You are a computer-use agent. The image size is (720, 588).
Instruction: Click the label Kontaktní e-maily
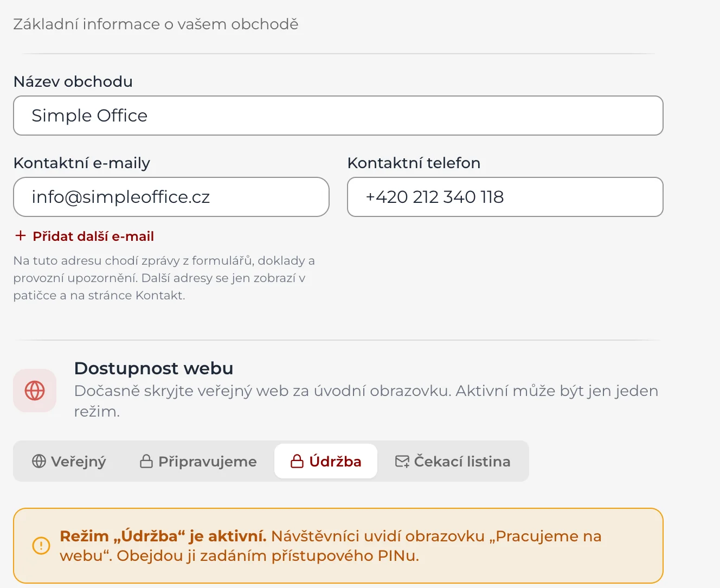click(x=82, y=163)
